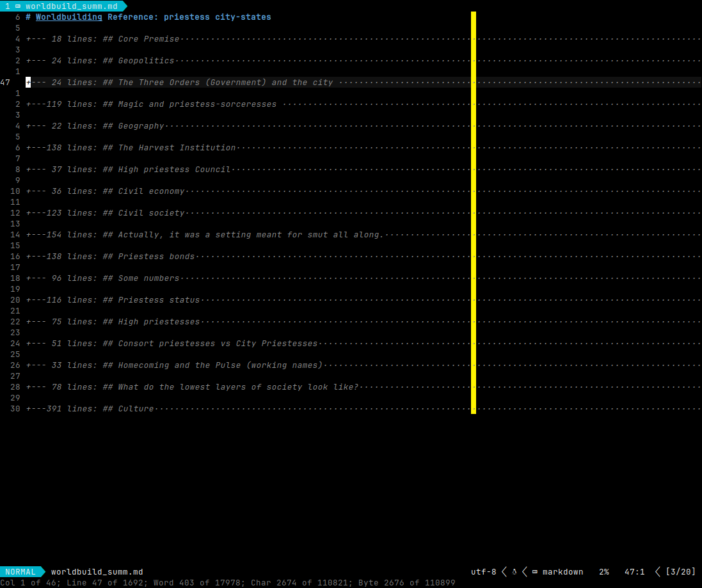Unfold the Priestess status section
The image size is (702, 588).
(363, 300)
